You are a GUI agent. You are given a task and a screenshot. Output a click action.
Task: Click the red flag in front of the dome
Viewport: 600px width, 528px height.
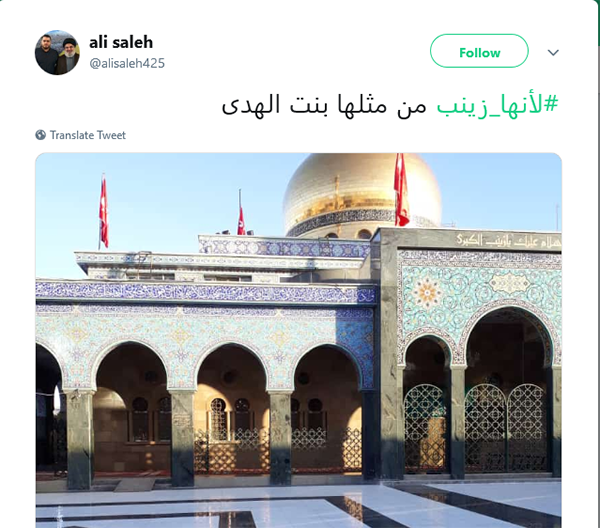tap(401, 189)
